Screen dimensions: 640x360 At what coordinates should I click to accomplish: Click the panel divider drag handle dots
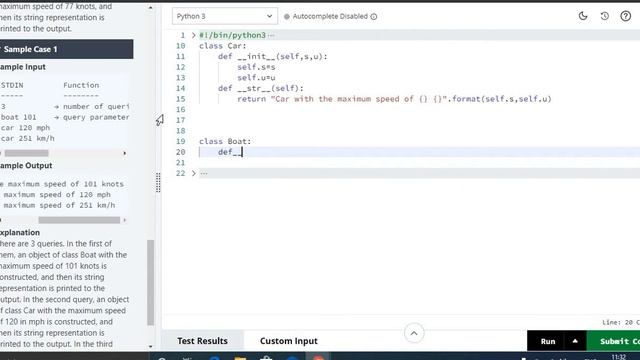158,182
